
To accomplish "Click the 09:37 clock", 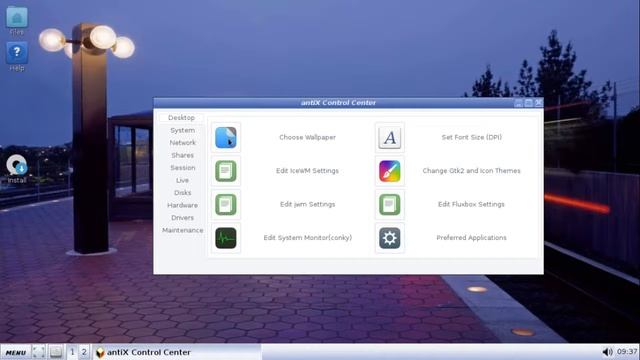I will pos(627,352).
